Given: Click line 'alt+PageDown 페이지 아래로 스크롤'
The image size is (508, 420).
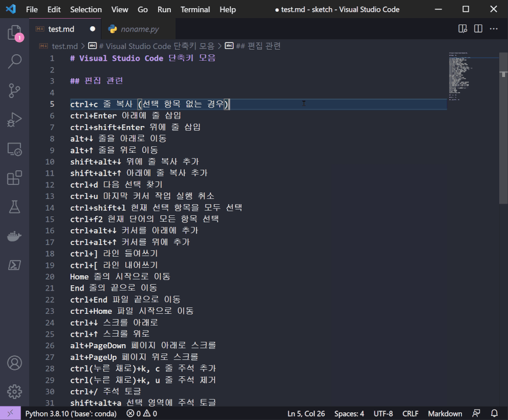Looking at the screenshot, I should pos(143,345).
